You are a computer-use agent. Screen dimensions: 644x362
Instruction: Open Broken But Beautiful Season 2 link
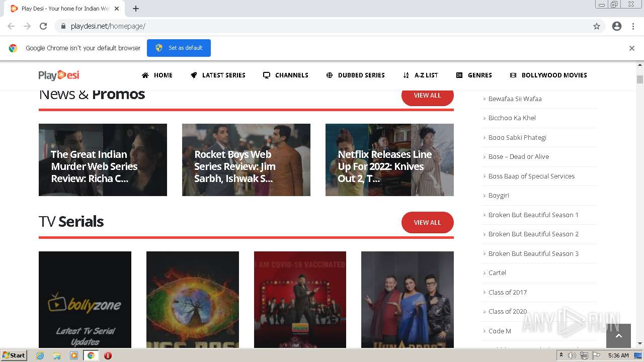click(x=533, y=234)
